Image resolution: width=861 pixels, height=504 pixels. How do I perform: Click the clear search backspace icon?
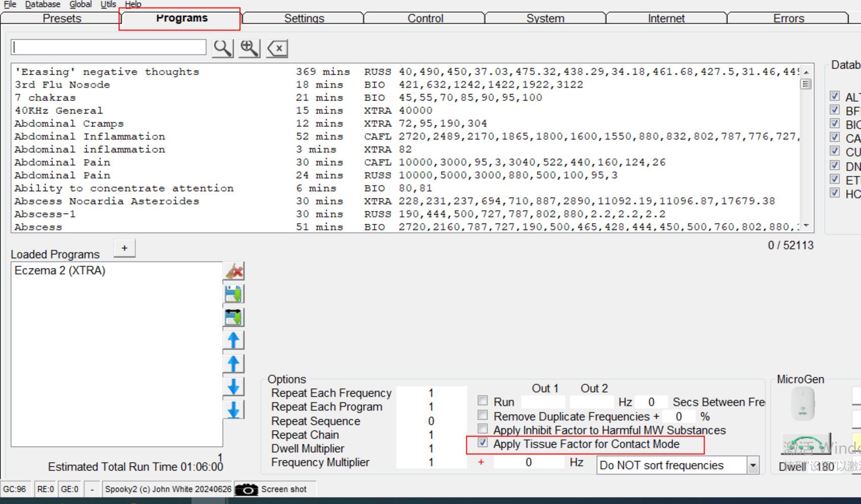pyautogui.click(x=277, y=48)
